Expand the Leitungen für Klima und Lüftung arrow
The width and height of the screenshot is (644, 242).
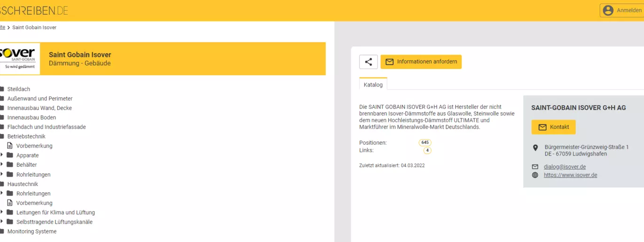click(1, 212)
